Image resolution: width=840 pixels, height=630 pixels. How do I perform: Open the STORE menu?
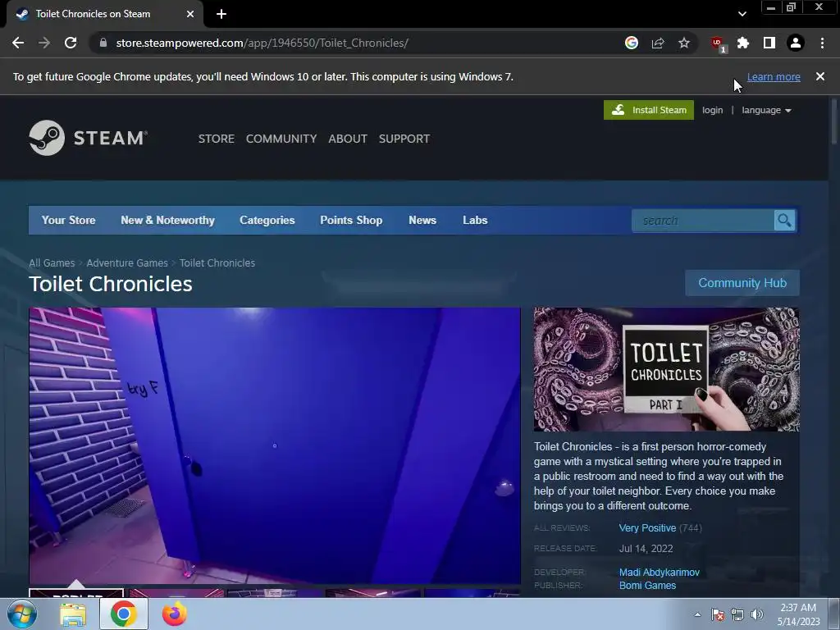click(217, 139)
